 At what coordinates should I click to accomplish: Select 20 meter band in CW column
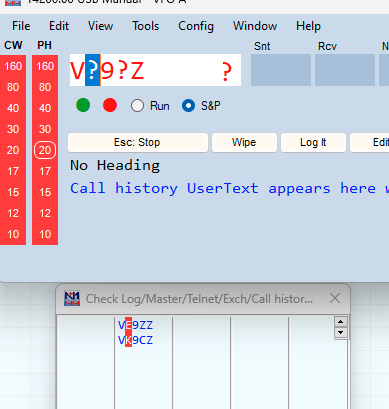point(13,150)
